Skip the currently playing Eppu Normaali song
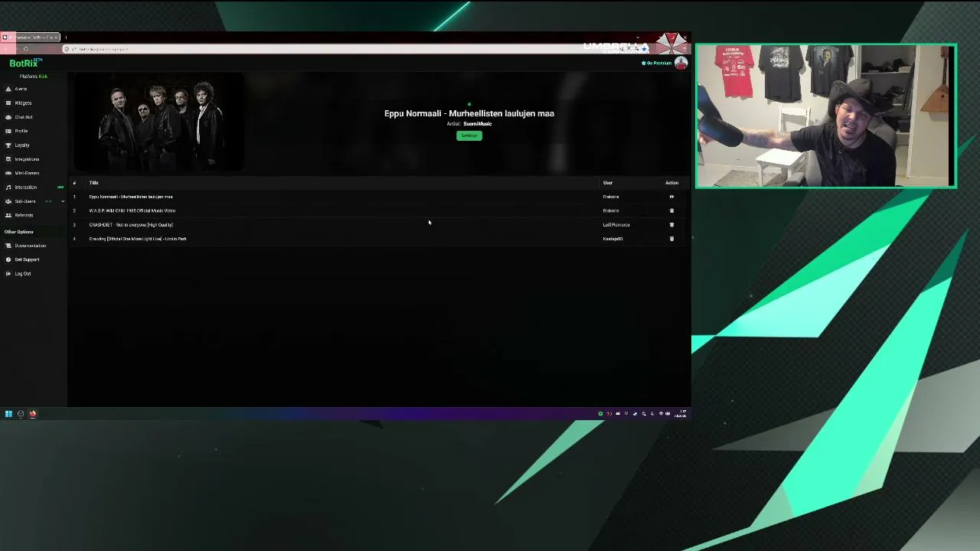This screenshot has height=551, width=980. 671,197
